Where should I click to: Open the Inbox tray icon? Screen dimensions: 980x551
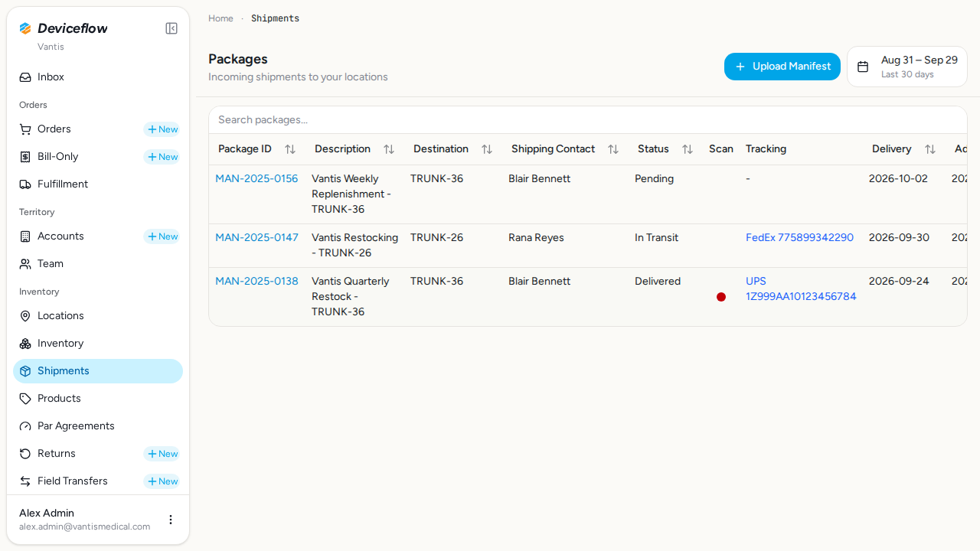25,77
